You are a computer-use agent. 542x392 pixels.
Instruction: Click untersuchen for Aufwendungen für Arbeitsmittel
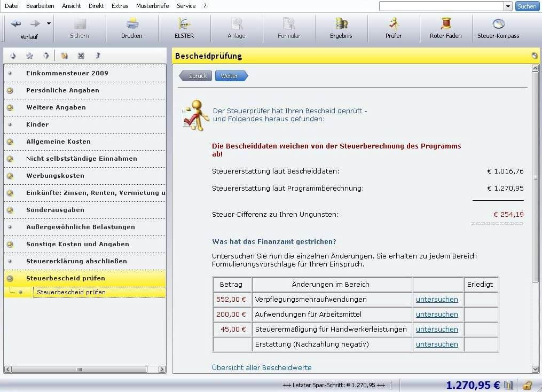437,314
